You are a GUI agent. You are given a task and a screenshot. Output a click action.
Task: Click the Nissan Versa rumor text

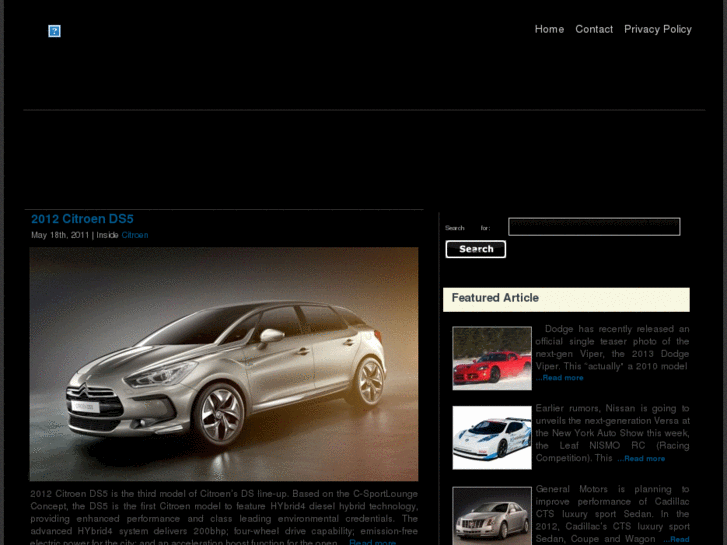[612, 433]
